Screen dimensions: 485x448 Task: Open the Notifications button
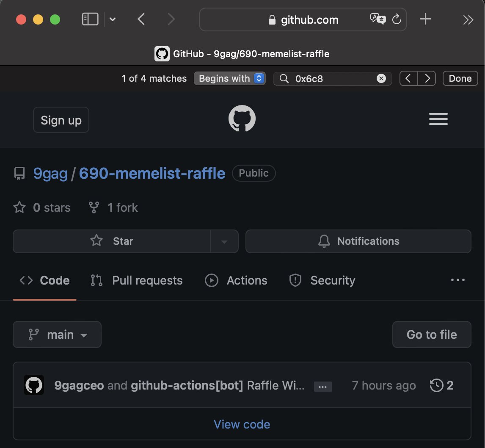pos(358,241)
